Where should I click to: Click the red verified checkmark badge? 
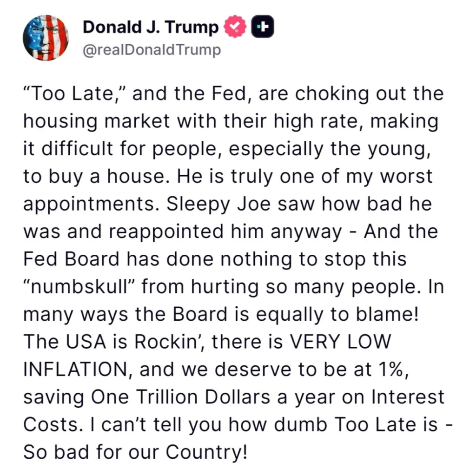[x=236, y=27]
